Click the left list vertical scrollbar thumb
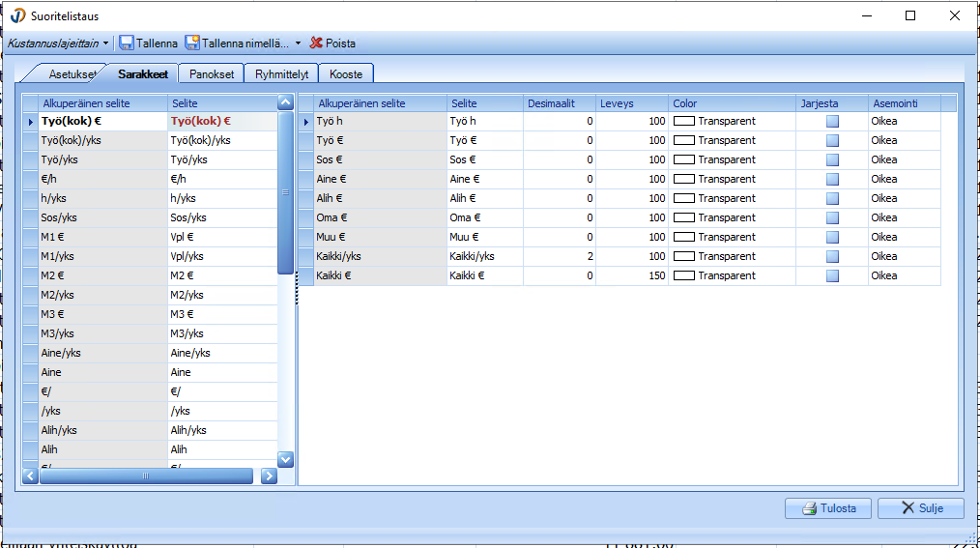The image size is (980, 548). tap(286, 192)
